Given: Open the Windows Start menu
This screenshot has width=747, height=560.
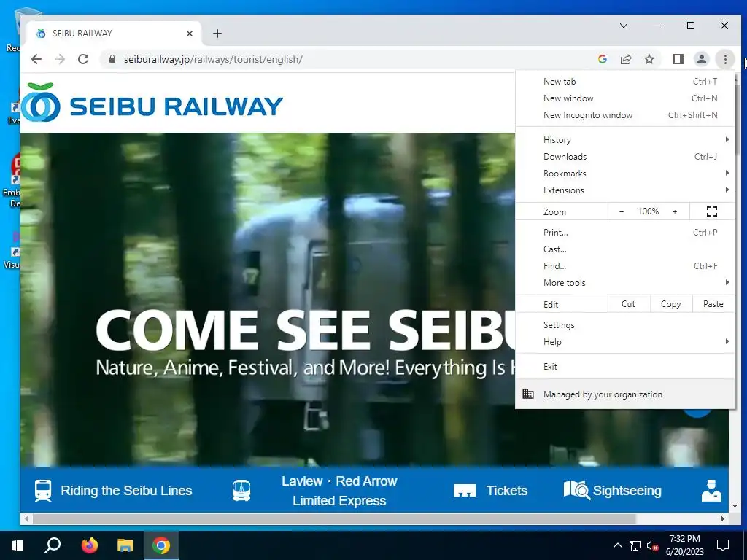Looking at the screenshot, I should coord(18,545).
